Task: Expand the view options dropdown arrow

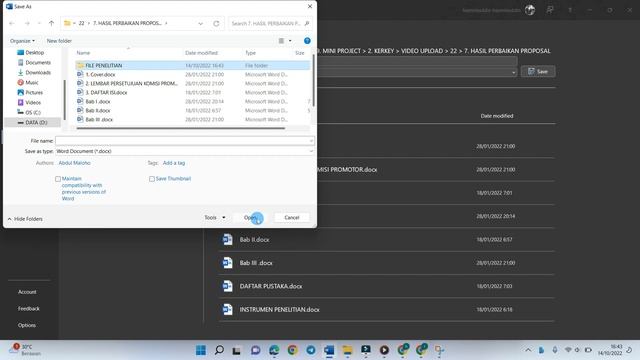Action: tap(290, 41)
